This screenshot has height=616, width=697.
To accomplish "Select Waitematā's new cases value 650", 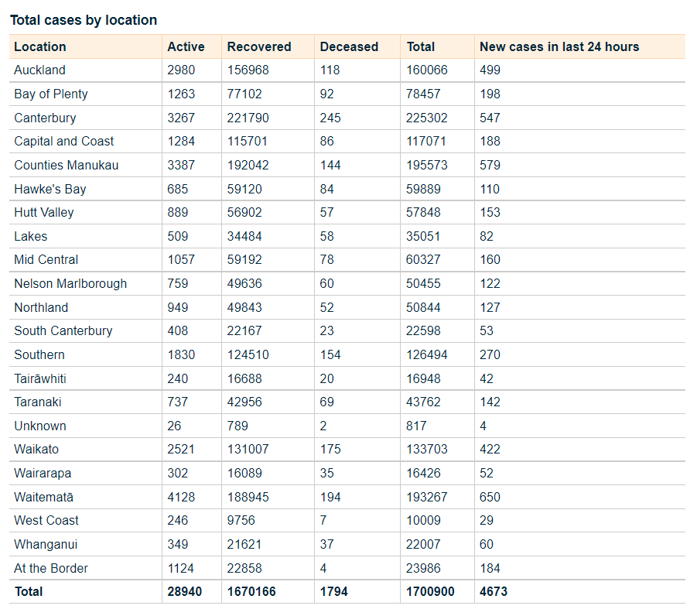I will 490,497.
